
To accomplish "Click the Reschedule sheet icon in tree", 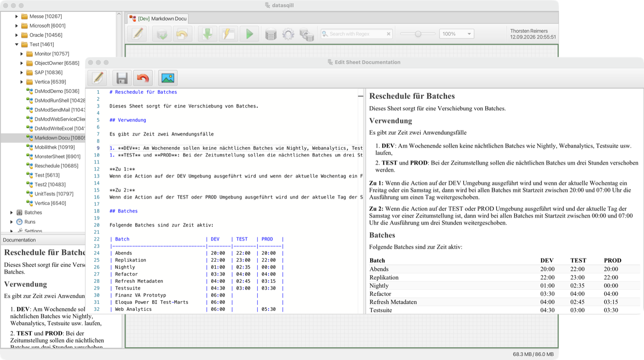I will tap(29, 166).
